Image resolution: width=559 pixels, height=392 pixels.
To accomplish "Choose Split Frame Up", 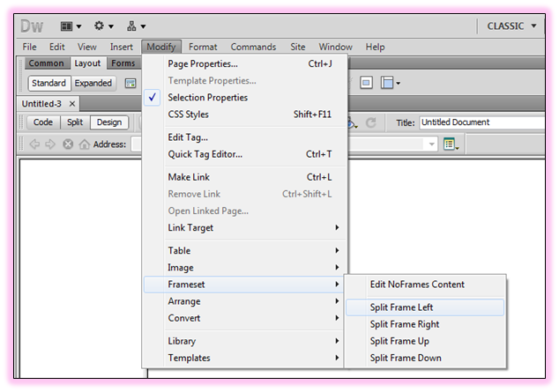I will pos(425,341).
